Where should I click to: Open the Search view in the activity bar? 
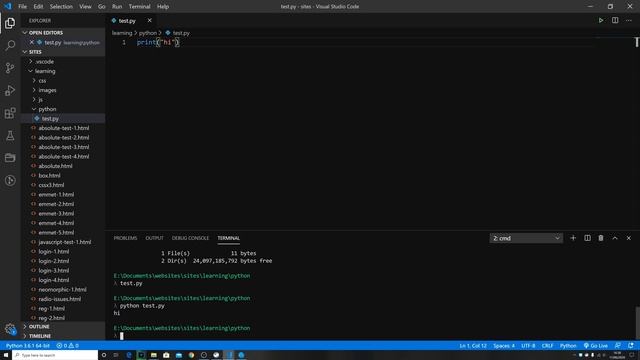(x=10, y=45)
